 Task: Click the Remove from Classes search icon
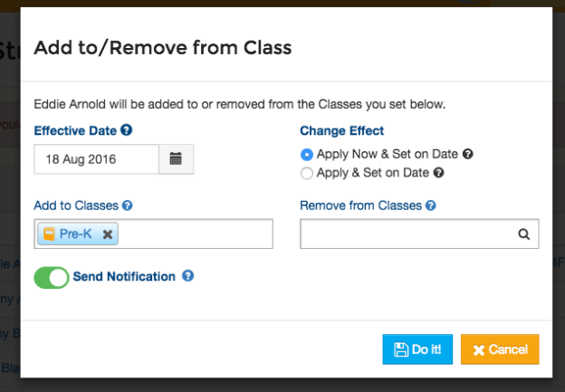[x=523, y=234]
